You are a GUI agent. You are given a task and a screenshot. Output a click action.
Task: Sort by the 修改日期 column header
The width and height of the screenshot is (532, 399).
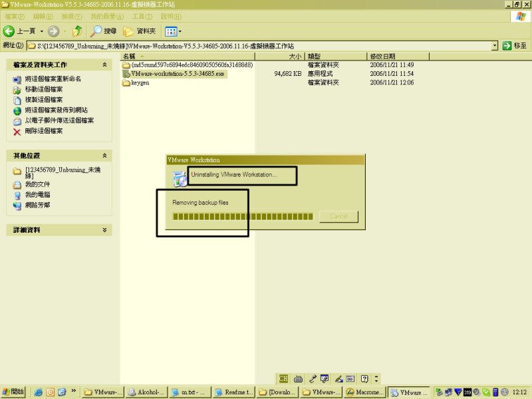pyautogui.click(x=398, y=57)
